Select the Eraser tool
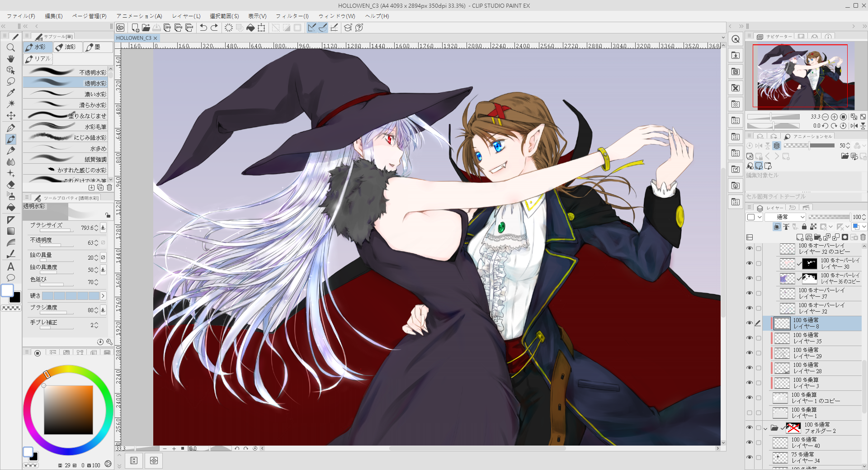 pyautogui.click(x=11, y=185)
